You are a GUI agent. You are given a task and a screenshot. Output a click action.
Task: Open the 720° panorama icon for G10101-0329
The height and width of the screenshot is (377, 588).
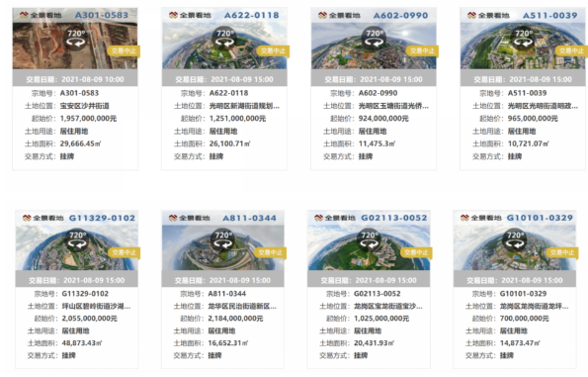[x=515, y=239]
